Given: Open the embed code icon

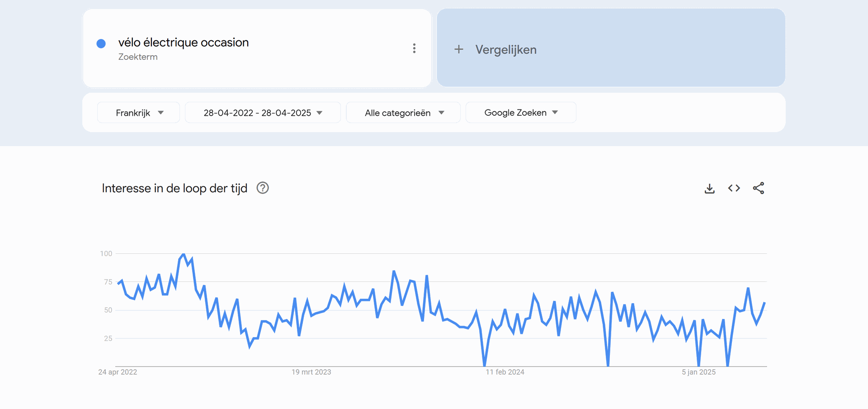Looking at the screenshot, I should (x=734, y=188).
